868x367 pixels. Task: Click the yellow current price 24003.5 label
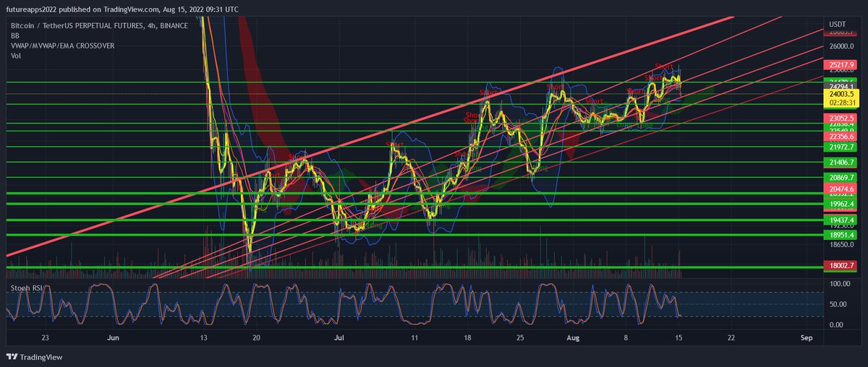coord(842,94)
